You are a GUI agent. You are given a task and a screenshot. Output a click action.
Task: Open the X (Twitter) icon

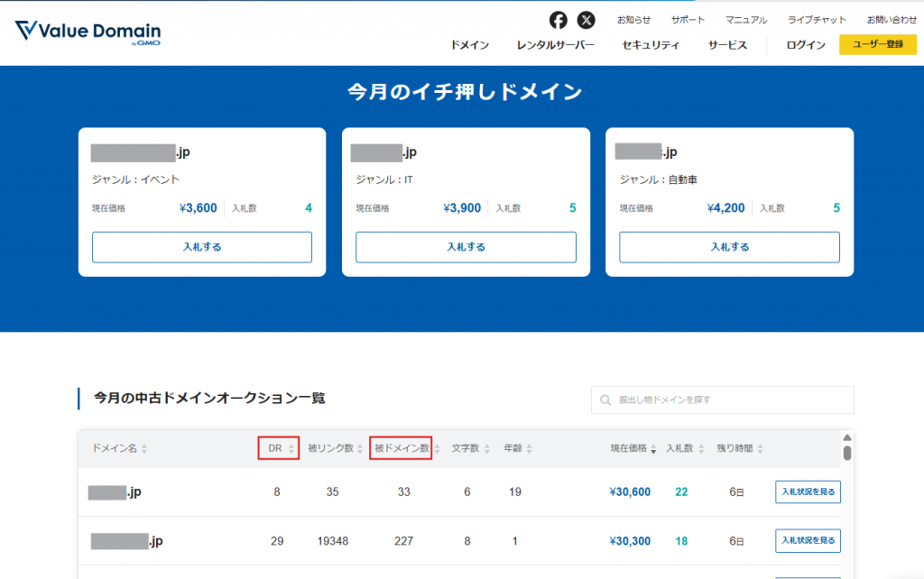coord(587,19)
